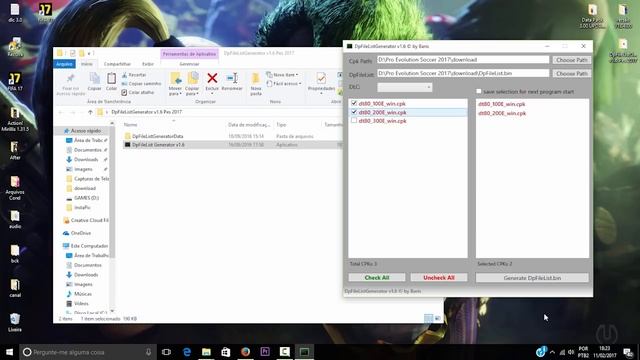The height and width of the screenshot is (360, 640).
Task: Click the Check All button
Action: [377, 278]
